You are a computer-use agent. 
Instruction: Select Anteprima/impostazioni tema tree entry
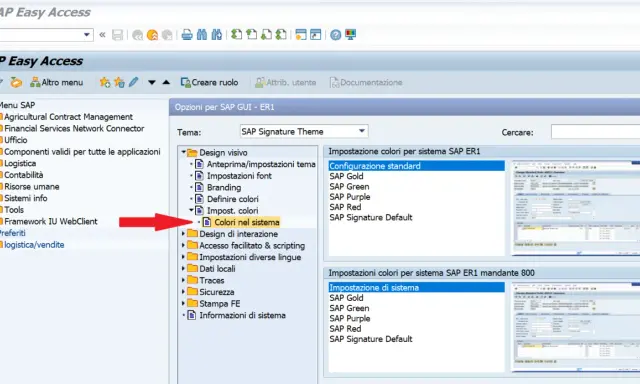click(x=261, y=164)
